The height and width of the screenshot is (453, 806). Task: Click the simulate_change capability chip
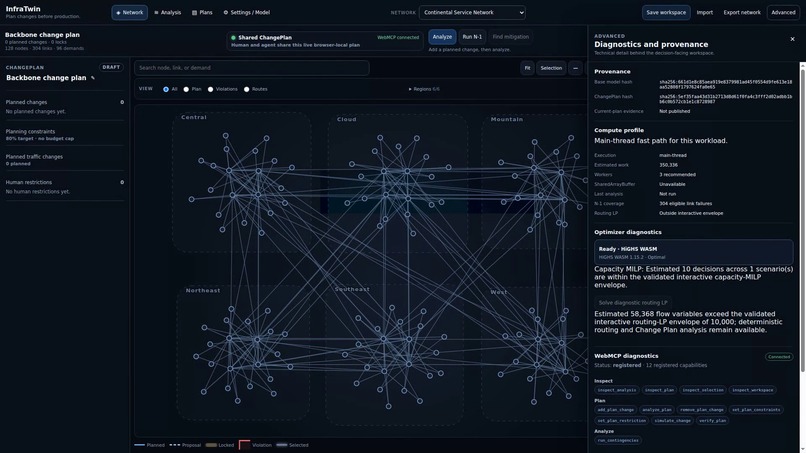tap(672, 421)
